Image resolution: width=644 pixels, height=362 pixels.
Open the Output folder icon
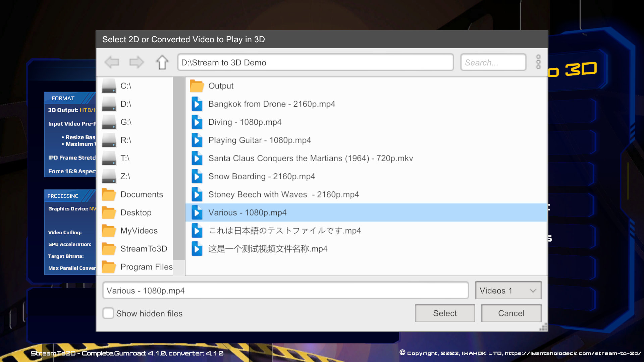[197, 86]
